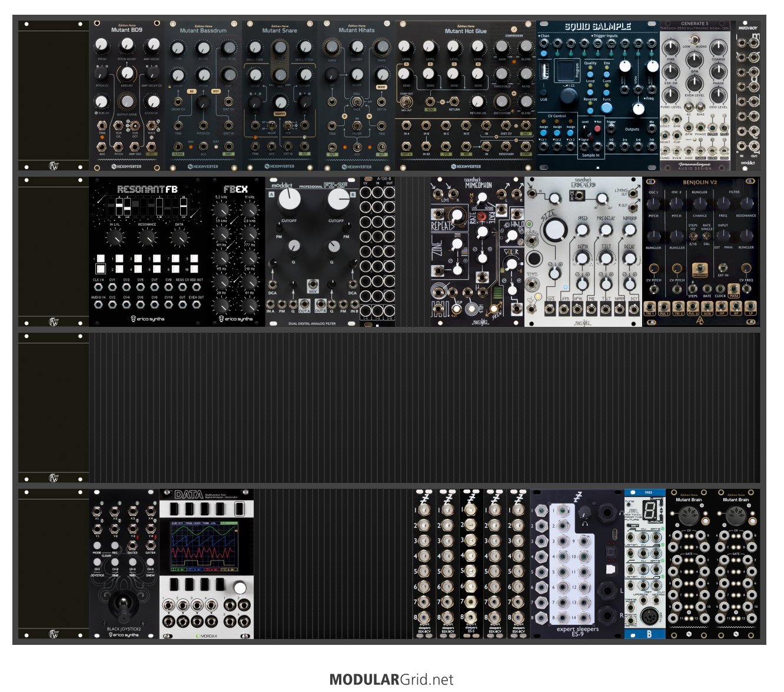Image resolution: width=784 pixels, height=692 pixels.
Task: Turn the encoder knob on the DATA module
Action: [x=240, y=587]
